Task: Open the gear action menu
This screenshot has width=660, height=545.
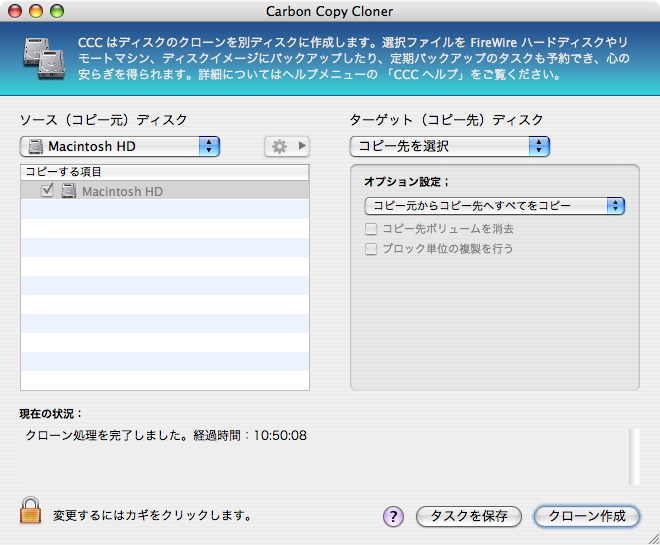Action: 287,146
